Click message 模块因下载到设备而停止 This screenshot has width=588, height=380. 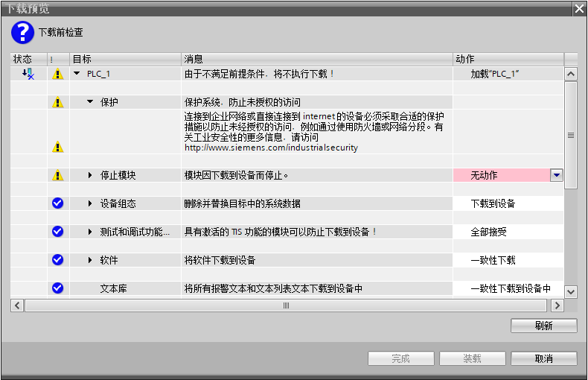[x=236, y=175]
